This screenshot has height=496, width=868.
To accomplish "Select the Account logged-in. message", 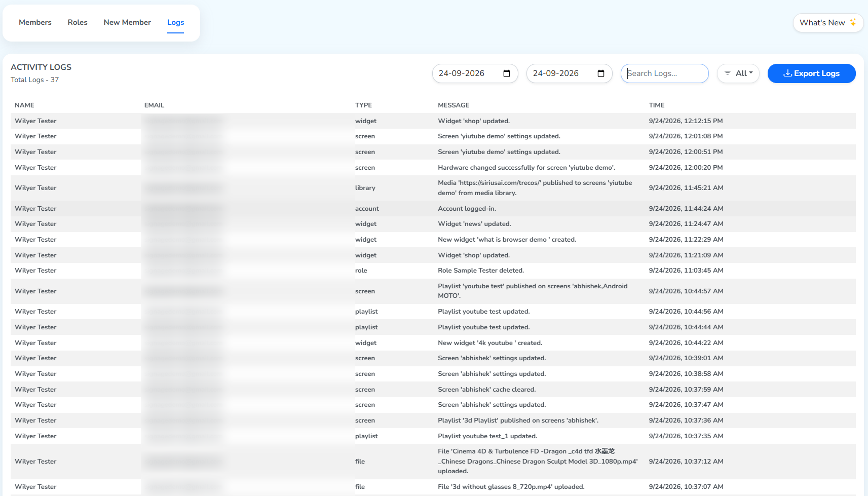I will click(x=467, y=209).
